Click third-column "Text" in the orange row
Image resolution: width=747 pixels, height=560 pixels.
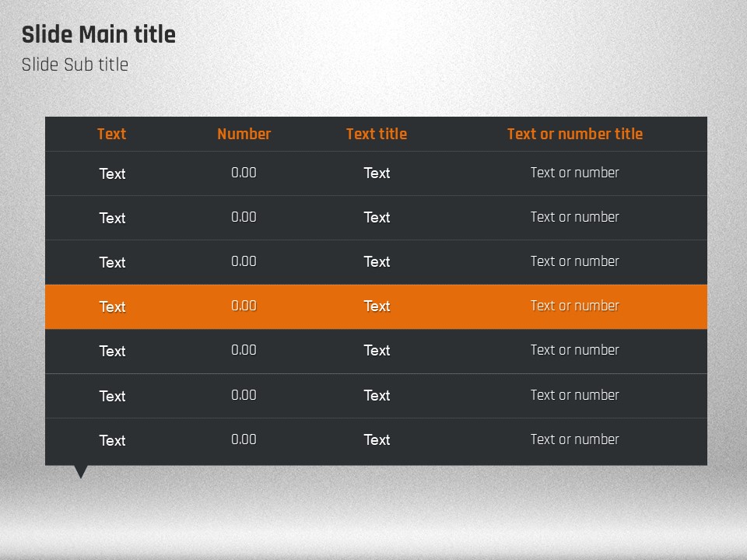pyautogui.click(x=377, y=306)
